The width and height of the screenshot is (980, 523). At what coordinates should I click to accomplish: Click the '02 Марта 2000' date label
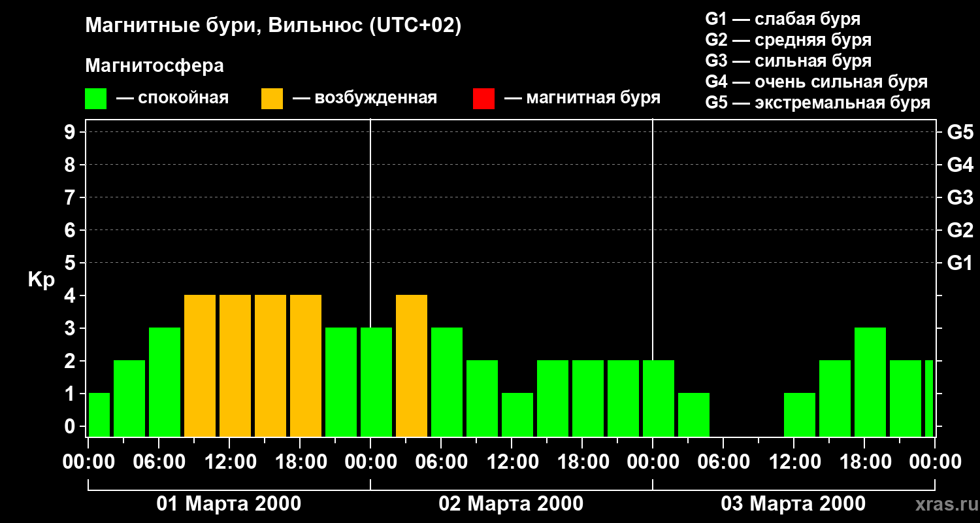(511, 503)
